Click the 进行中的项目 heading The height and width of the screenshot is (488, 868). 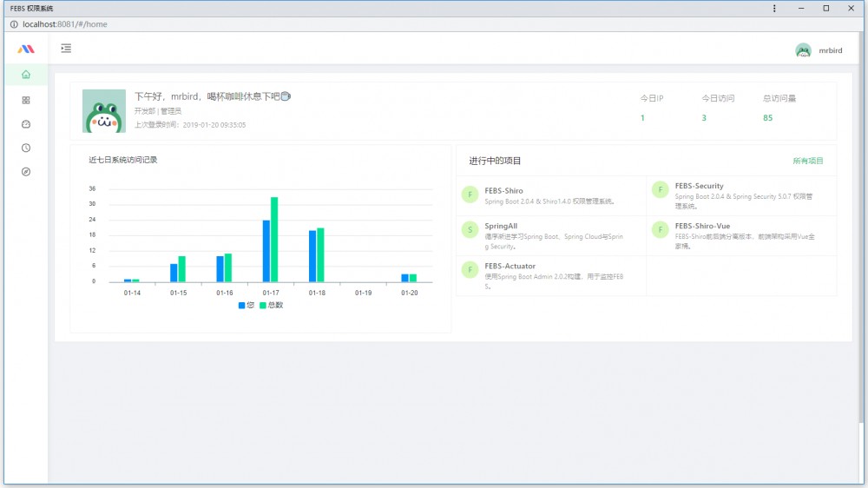point(495,161)
